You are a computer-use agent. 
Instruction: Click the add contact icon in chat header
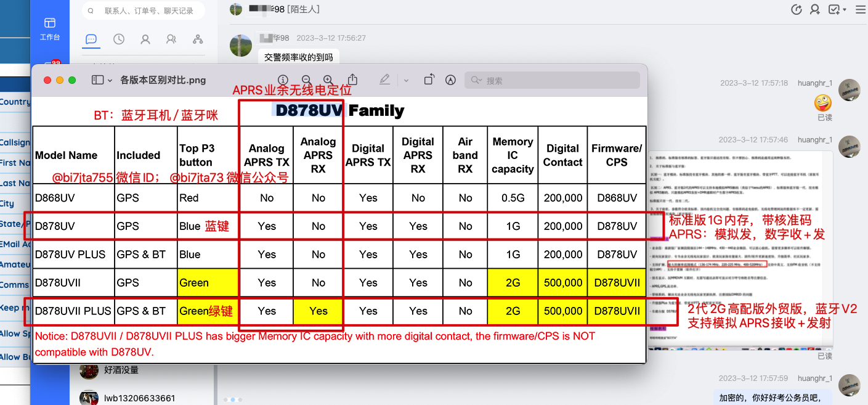tap(815, 9)
